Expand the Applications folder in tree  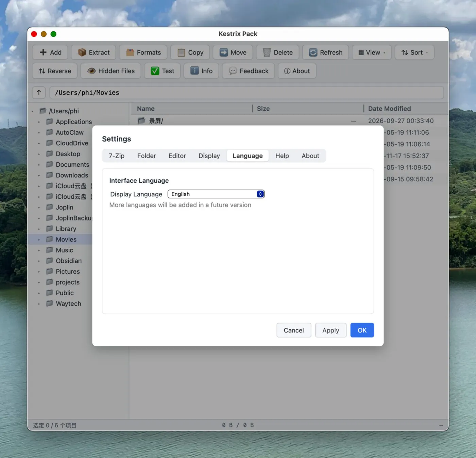[39, 122]
